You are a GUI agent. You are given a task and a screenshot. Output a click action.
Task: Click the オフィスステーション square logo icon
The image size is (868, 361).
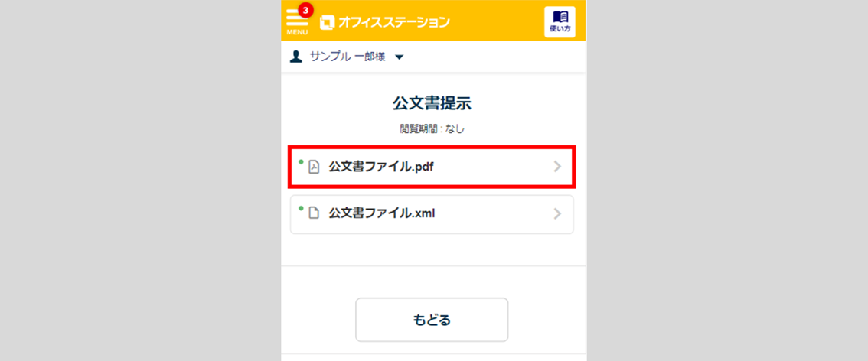tap(328, 22)
